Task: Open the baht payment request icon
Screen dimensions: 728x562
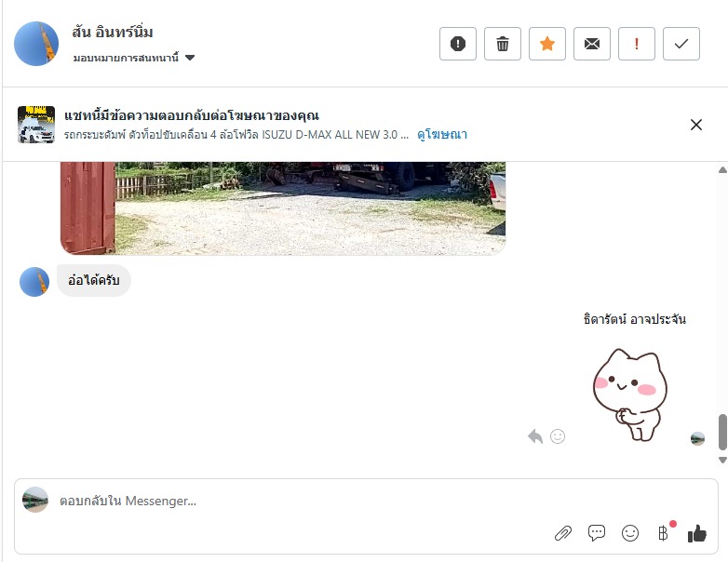Action: (664, 533)
